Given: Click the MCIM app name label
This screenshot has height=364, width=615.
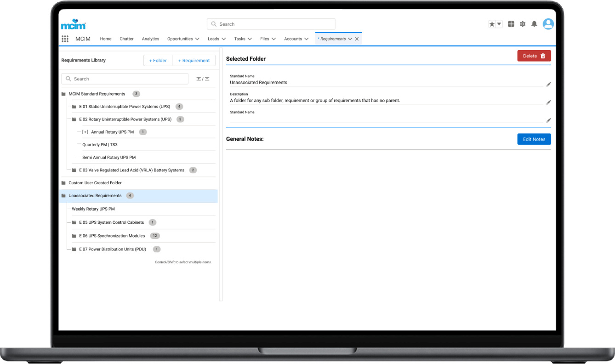Looking at the screenshot, I should point(83,39).
